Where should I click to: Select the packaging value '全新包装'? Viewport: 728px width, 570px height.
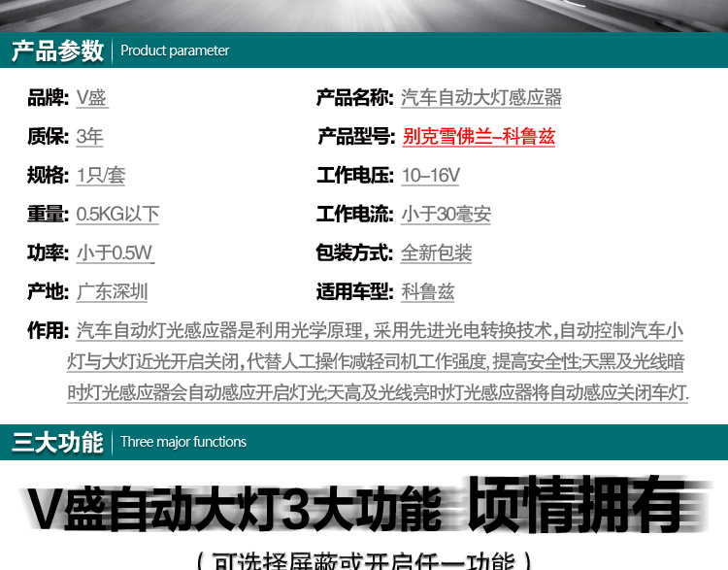pyautogui.click(x=437, y=253)
